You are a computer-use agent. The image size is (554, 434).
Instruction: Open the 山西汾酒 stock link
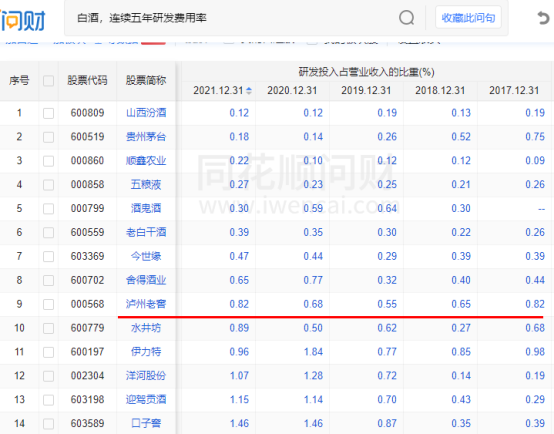(146, 113)
